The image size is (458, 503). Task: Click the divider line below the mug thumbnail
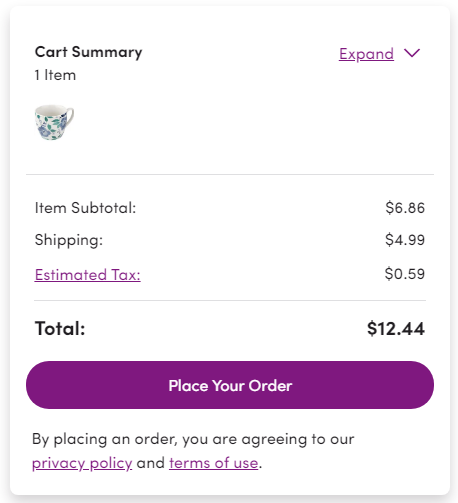[x=230, y=174]
